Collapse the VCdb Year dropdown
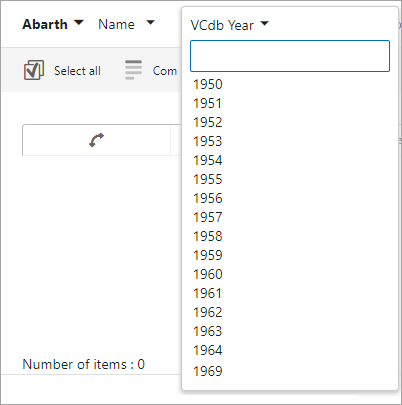Viewport: 402px width, 405px height. pyautogui.click(x=229, y=25)
